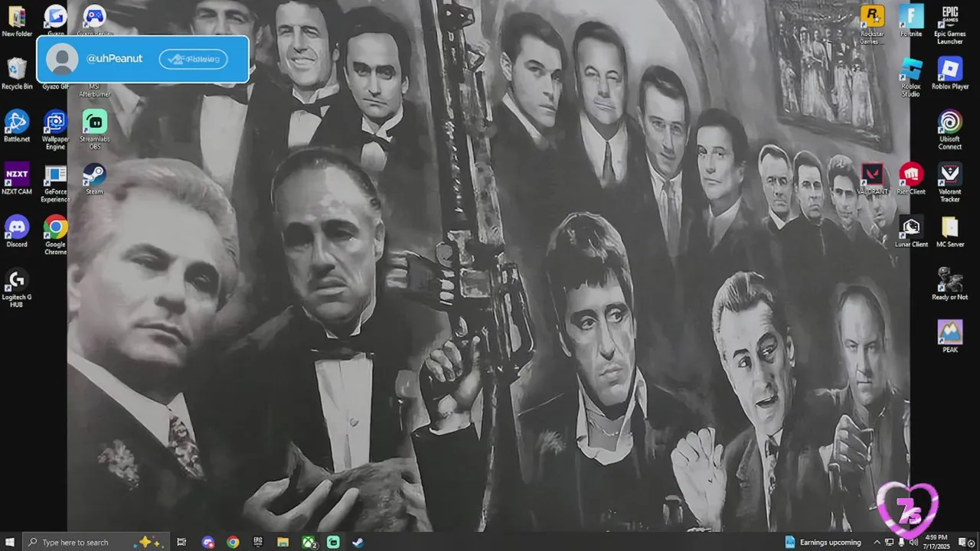Open the Recycle Bin

17,73
